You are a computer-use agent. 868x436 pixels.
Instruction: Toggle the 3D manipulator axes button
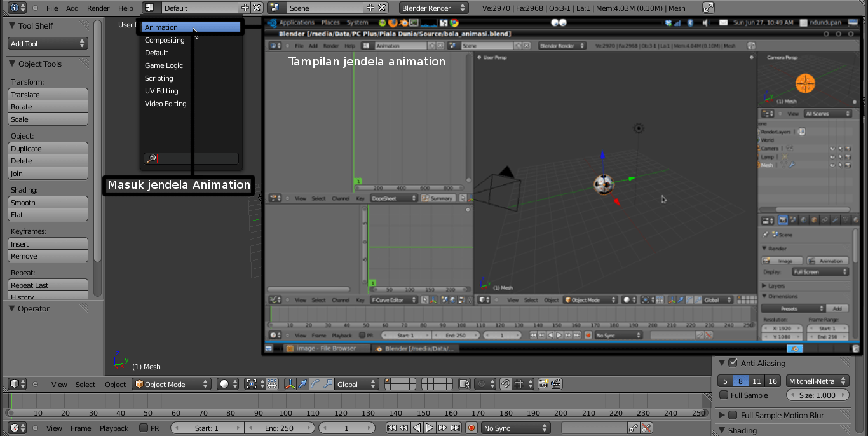(290, 385)
